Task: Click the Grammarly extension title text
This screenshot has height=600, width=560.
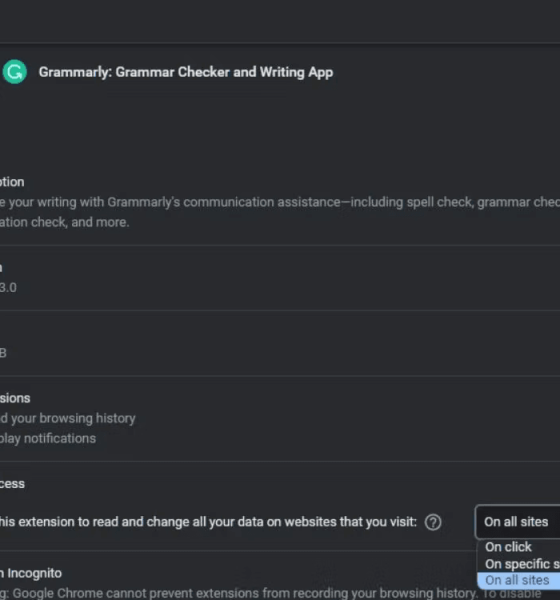Action: [x=186, y=72]
